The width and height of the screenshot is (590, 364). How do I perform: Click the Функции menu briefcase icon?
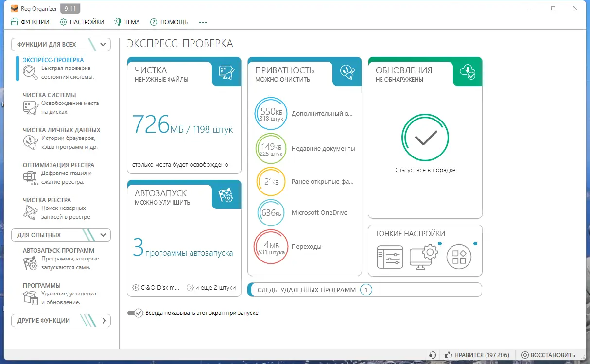[15, 22]
